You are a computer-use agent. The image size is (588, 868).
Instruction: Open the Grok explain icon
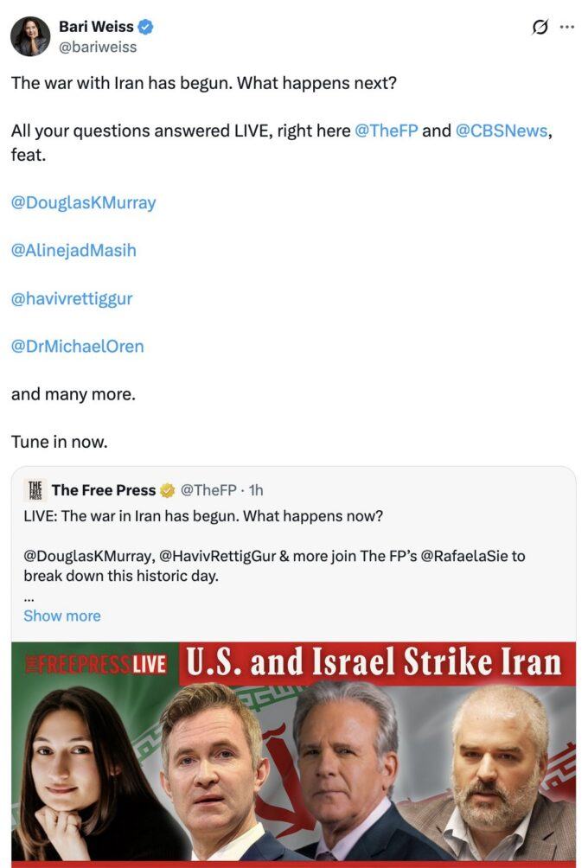[540, 27]
